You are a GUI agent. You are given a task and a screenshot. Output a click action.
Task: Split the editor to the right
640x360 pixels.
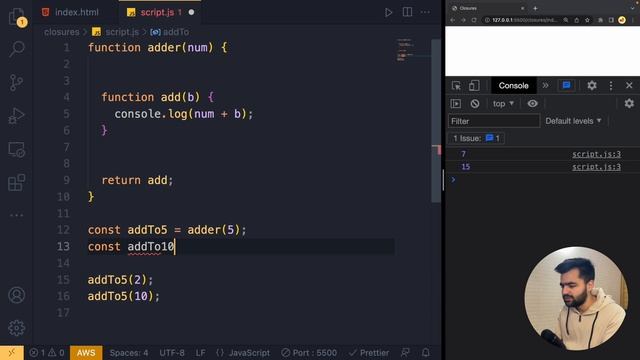(x=407, y=12)
